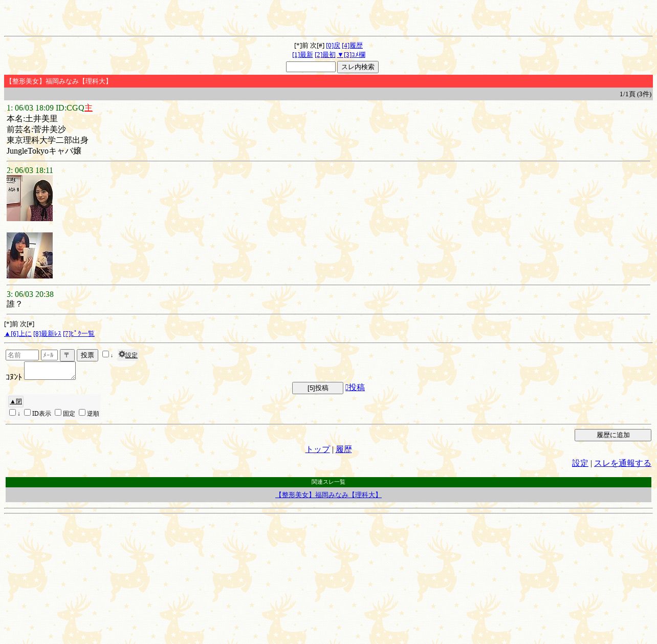This screenshot has width=657, height=644.
Task: Open the [7]ﾋﾟｸ一覧 picture list
Action: [x=79, y=334]
